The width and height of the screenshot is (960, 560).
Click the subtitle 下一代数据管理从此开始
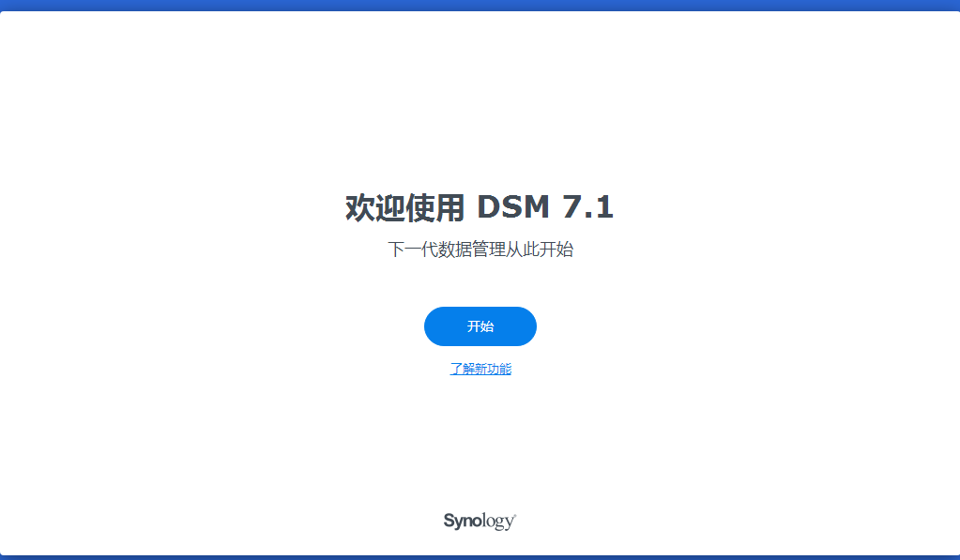click(480, 250)
